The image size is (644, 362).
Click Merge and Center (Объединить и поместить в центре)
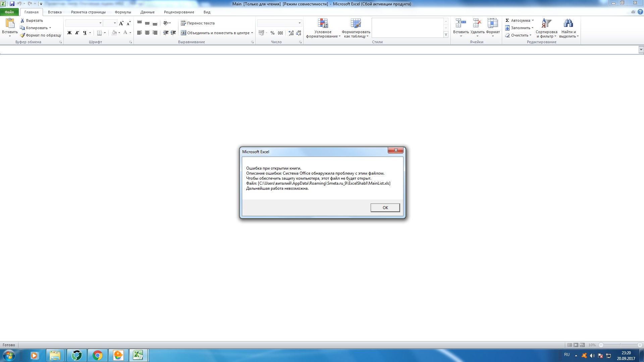coord(215,33)
